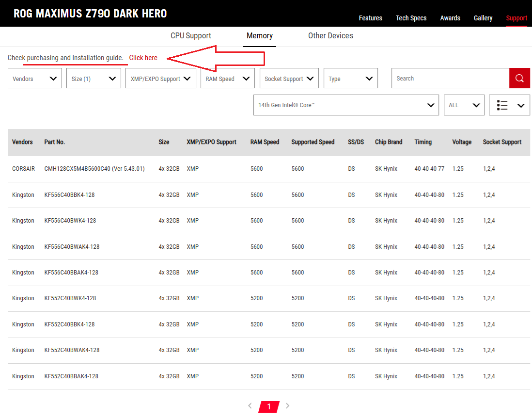Go to the Awards section
The width and height of the screenshot is (532, 420).
(x=450, y=18)
